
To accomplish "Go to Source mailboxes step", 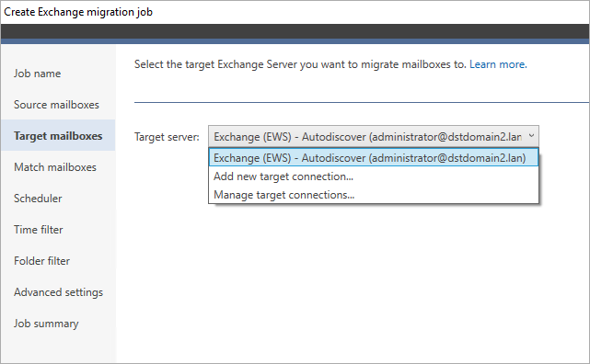I will [x=56, y=105].
